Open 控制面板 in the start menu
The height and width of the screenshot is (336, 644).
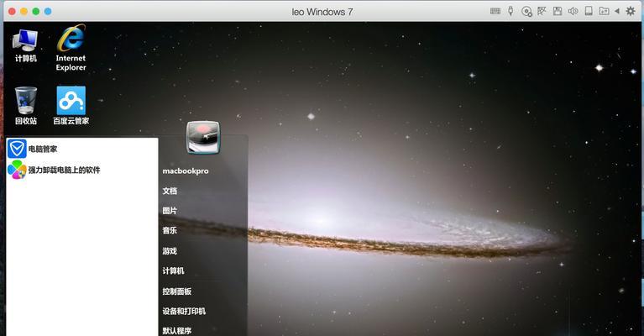pos(176,291)
